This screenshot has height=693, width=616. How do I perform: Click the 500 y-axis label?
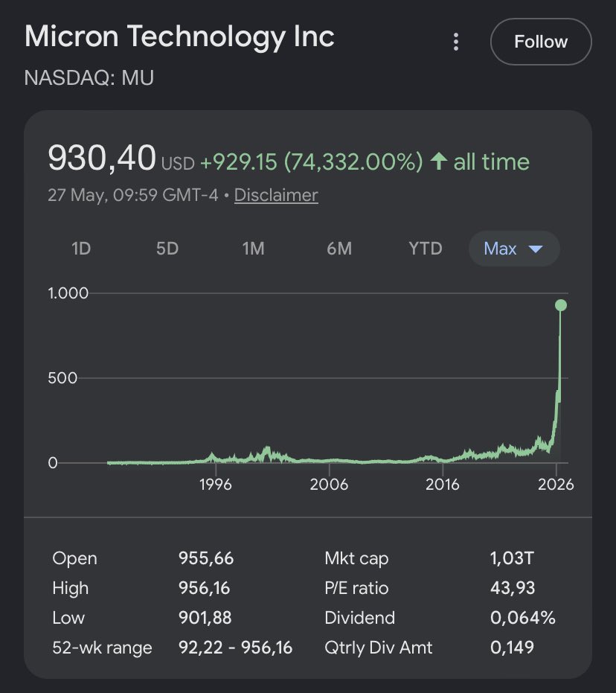(x=62, y=378)
